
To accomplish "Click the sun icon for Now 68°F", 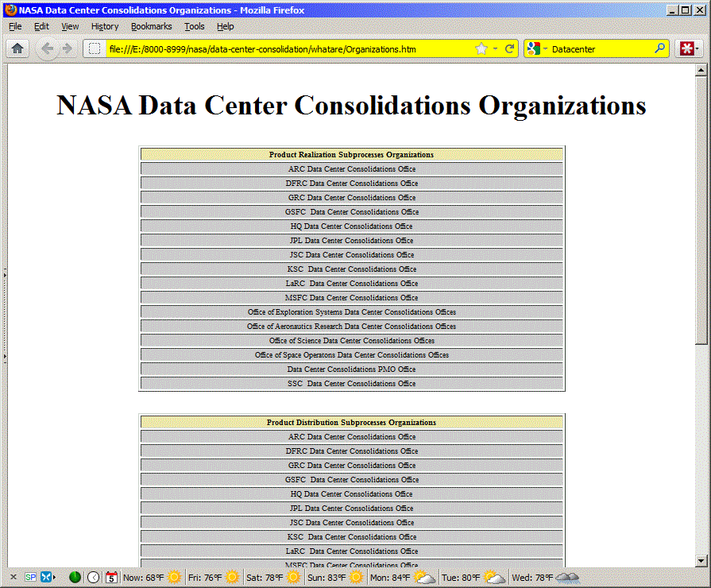I will point(174,577).
